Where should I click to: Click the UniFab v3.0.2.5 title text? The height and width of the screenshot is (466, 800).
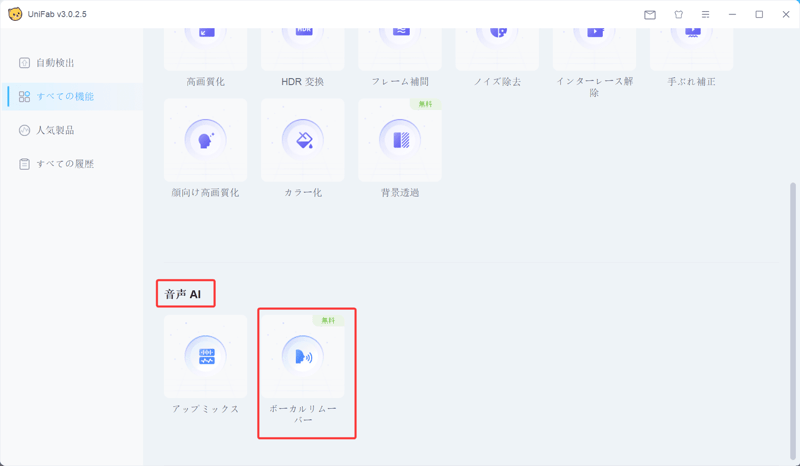57,14
